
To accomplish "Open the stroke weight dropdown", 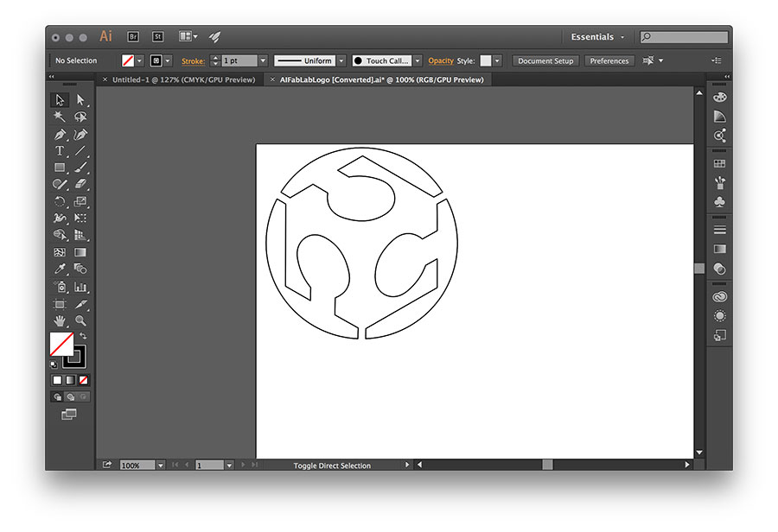I will click(x=263, y=60).
